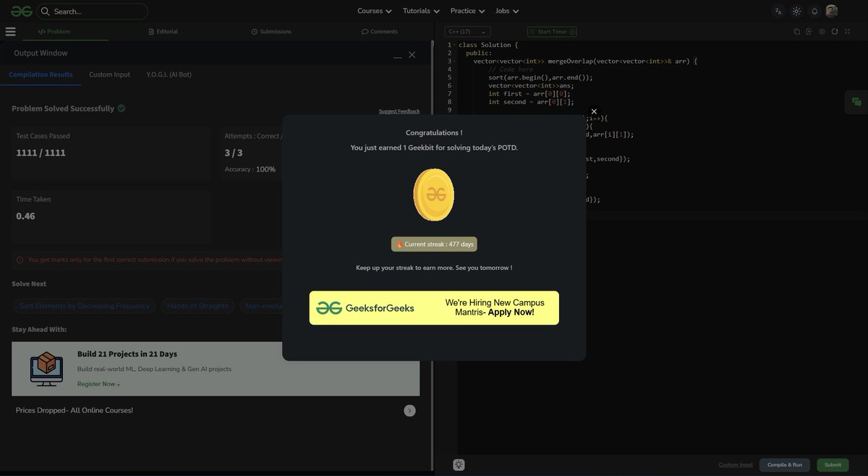The image size is (868, 476).
Task: Expand the editor to fullscreen
Action: pyautogui.click(x=848, y=32)
